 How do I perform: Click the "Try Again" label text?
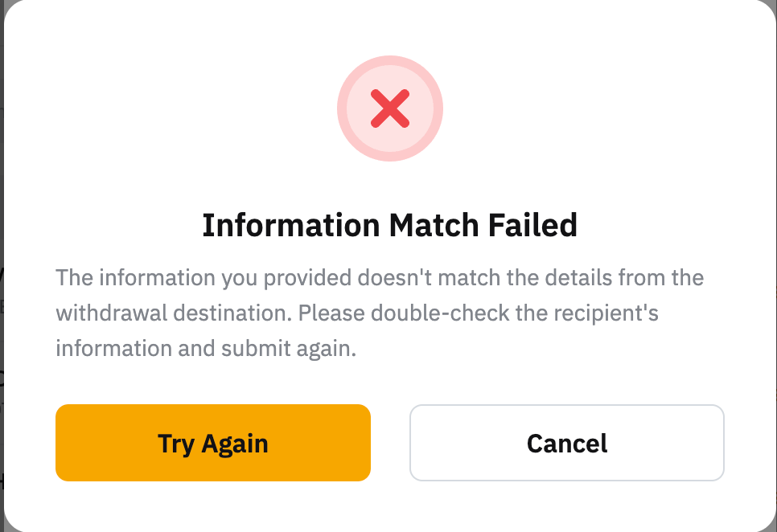coord(212,443)
